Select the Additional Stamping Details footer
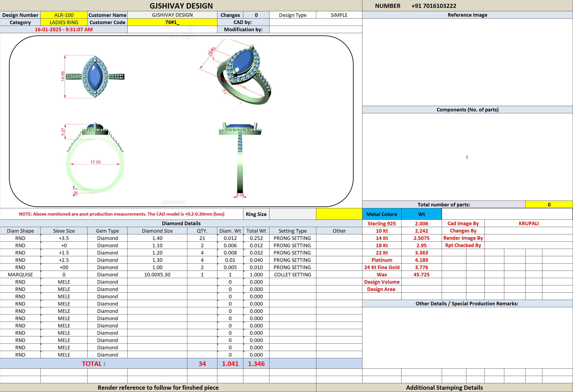This screenshot has width=573, height=392. (444, 388)
